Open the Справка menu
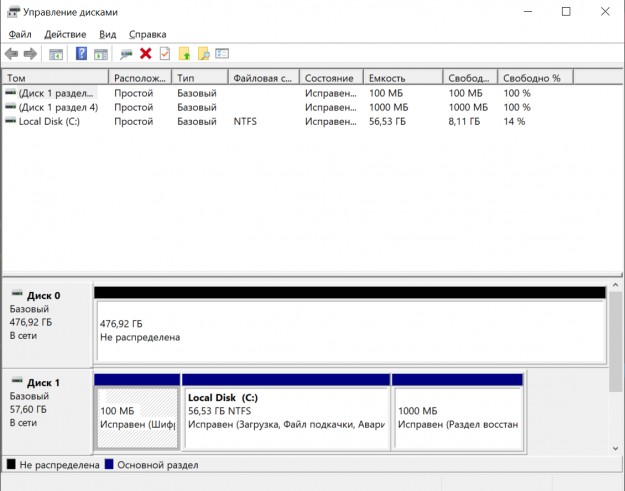625x491 pixels. [x=147, y=34]
